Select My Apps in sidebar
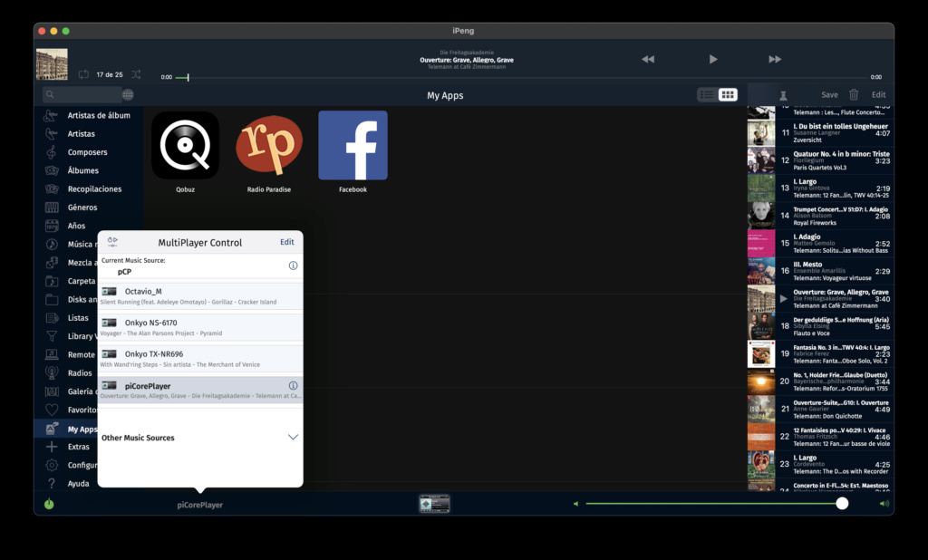 (x=66, y=430)
